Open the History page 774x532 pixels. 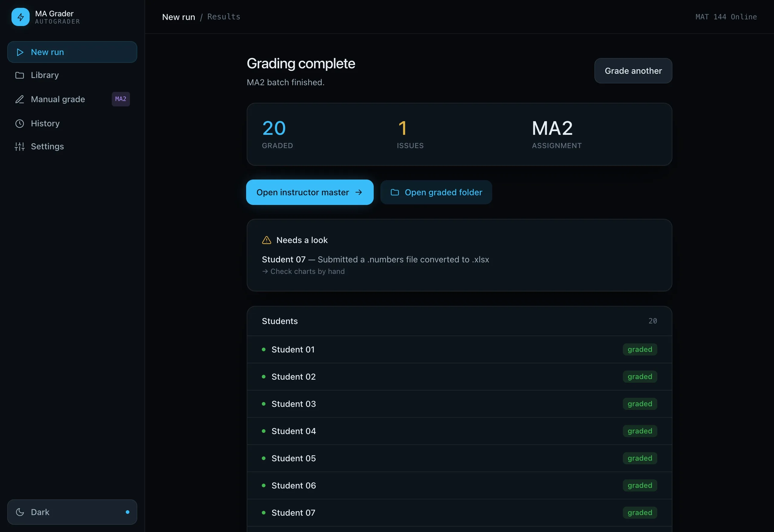click(72, 124)
